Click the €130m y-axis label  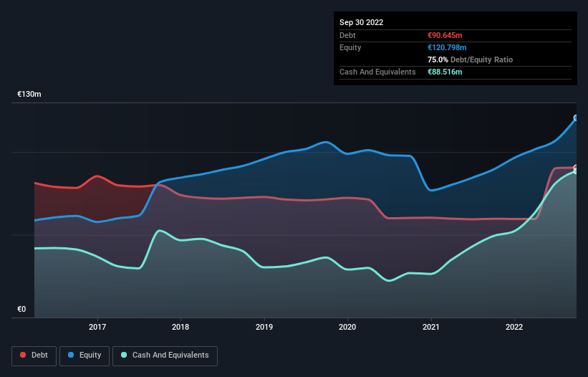(x=29, y=94)
